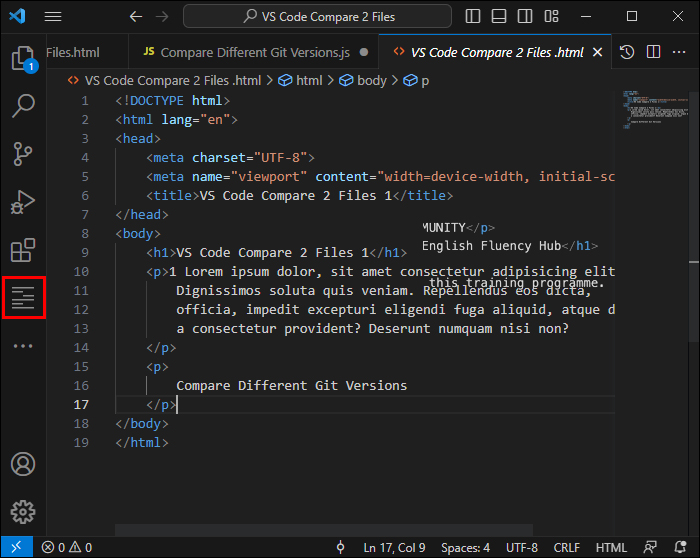Toggle the secondary side bar layout button

[524, 17]
